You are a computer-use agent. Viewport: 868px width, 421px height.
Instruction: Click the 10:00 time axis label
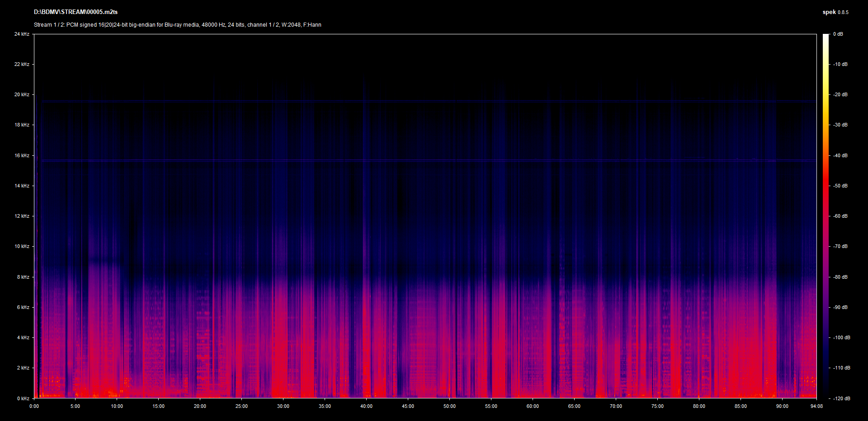coord(117,406)
